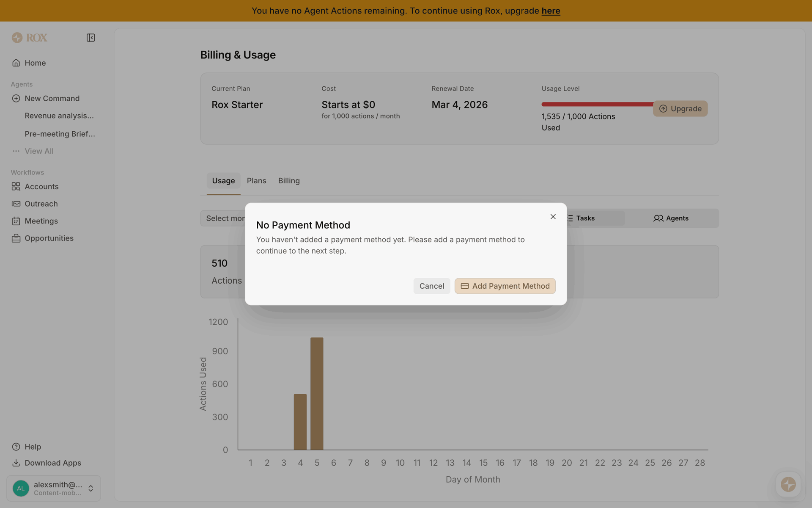
Task: Click the red usage level progress bar
Action: click(597, 104)
